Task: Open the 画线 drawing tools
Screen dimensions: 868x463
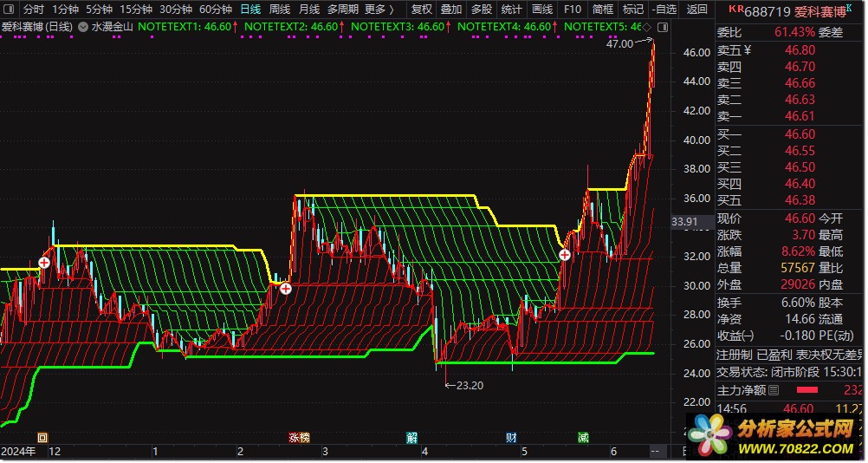Action: tap(542, 10)
